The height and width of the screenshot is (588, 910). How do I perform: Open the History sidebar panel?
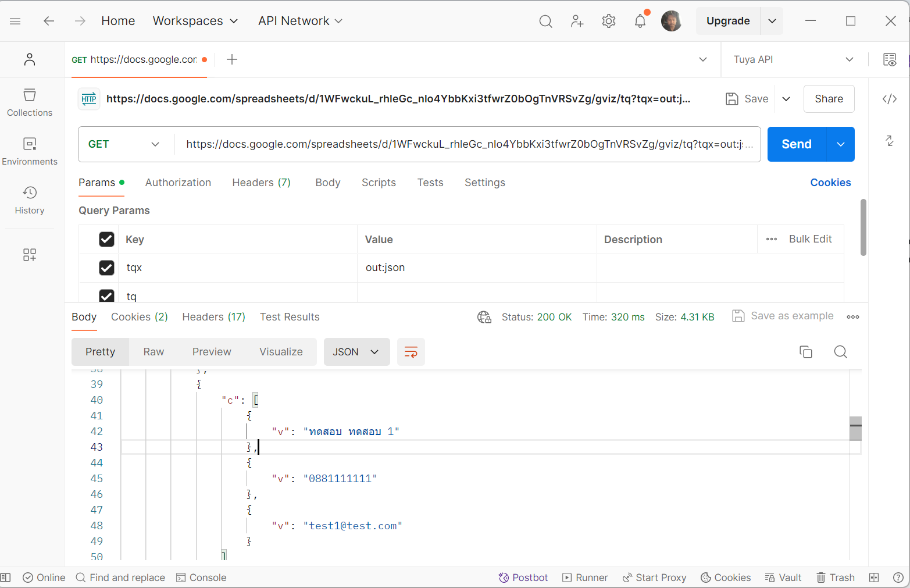30,200
